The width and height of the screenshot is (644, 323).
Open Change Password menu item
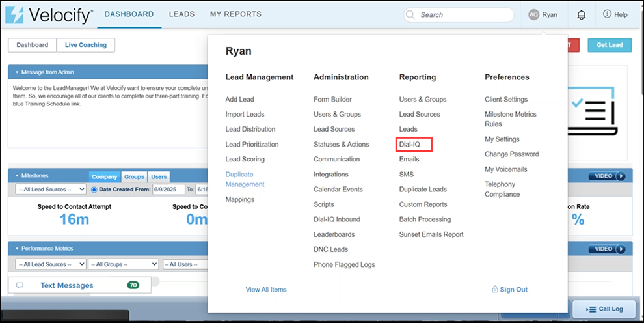tap(512, 154)
